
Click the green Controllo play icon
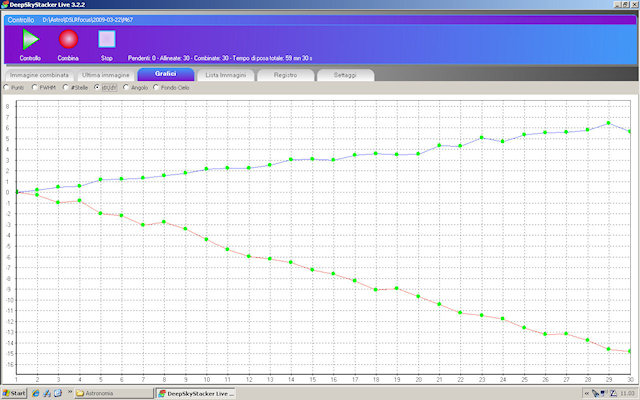[30, 39]
